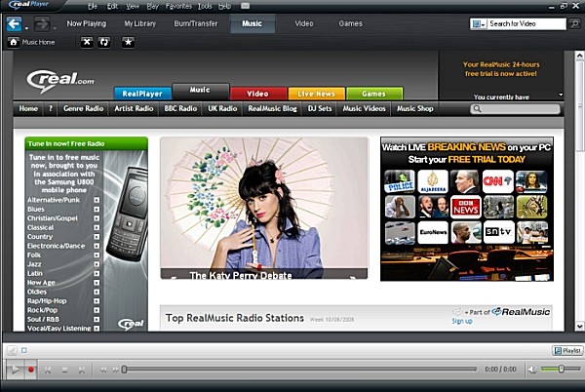The width and height of the screenshot is (585, 392).
Task: Click the CNN channel thumbnail
Action: point(498,181)
